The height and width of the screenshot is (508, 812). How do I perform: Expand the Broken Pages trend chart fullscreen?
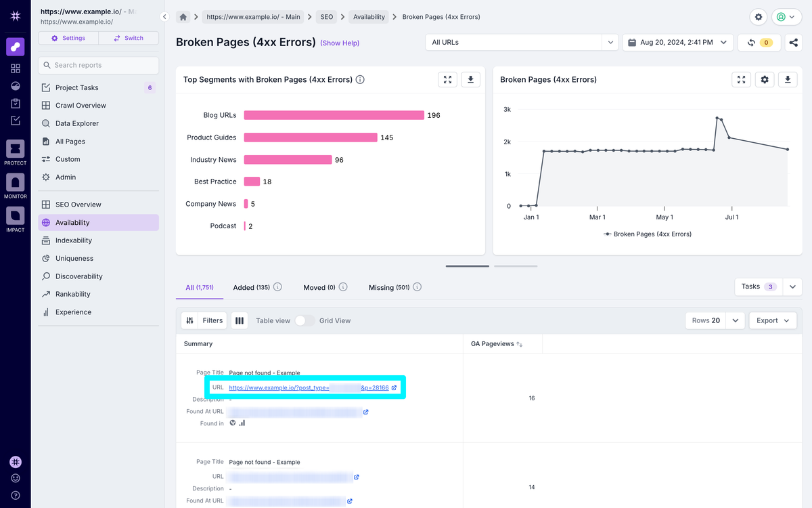pyautogui.click(x=742, y=79)
